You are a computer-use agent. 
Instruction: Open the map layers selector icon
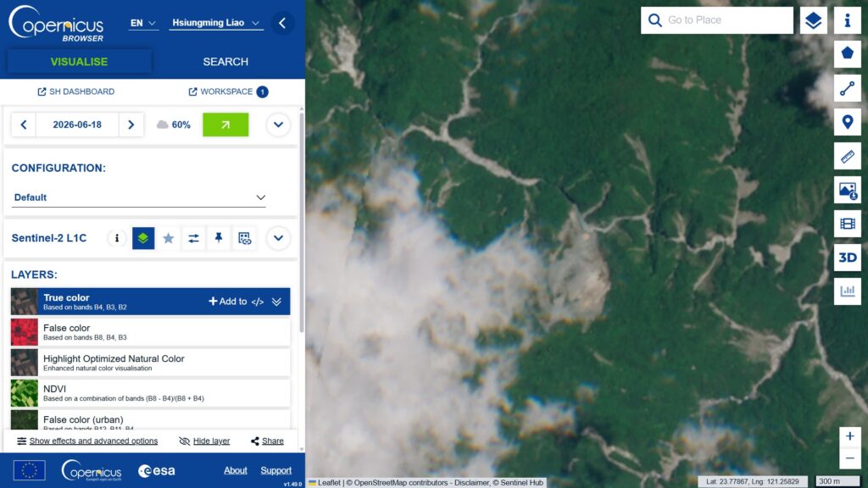[x=813, y=20]
